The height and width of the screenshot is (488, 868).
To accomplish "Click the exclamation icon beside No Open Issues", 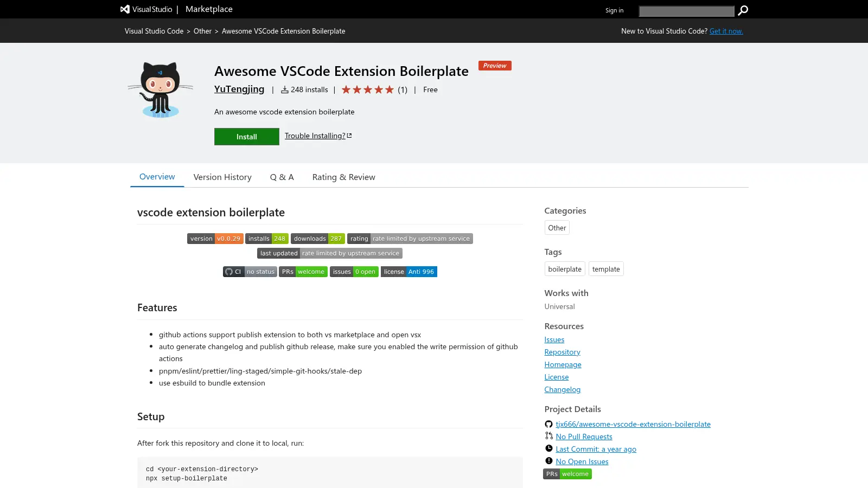I will click(548, 461).
